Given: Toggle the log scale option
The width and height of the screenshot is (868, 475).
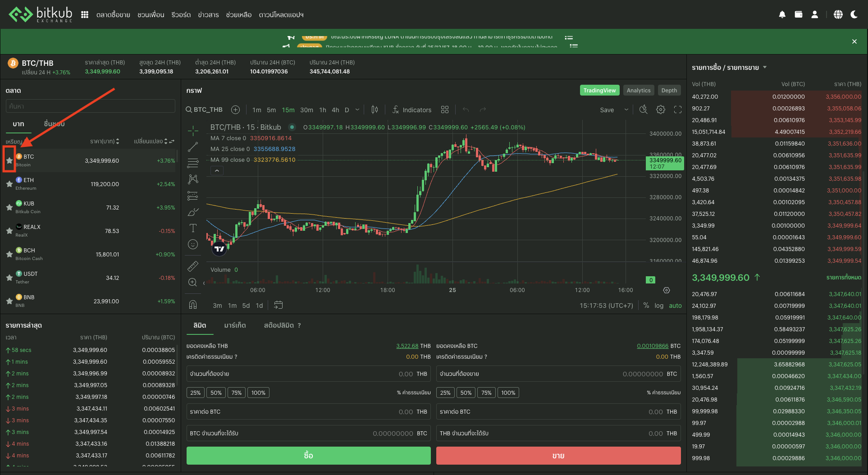Looking at the screenshot, I should (x=659, y=306).
